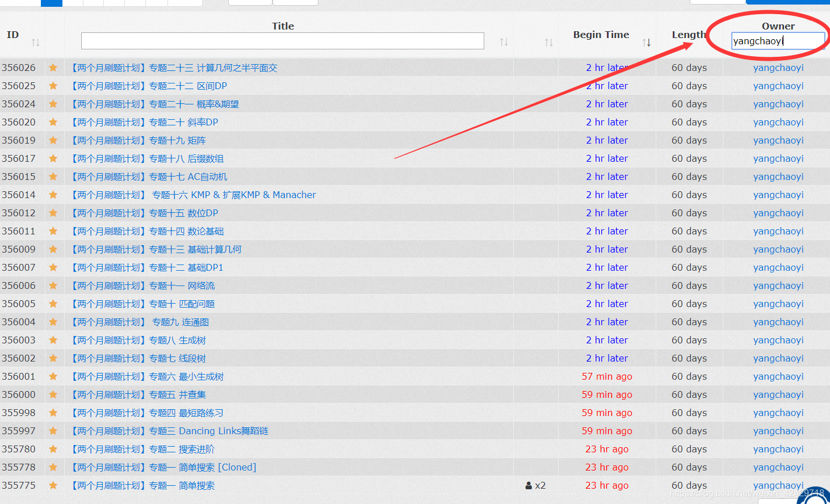Screen dimensions: 830x504
Task: Open contest 专题十八 后缀数组
Action: tap(147, 158)
